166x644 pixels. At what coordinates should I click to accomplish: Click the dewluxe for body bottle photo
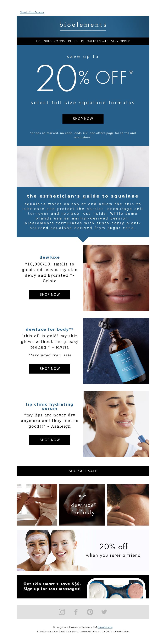coord(116,351)
